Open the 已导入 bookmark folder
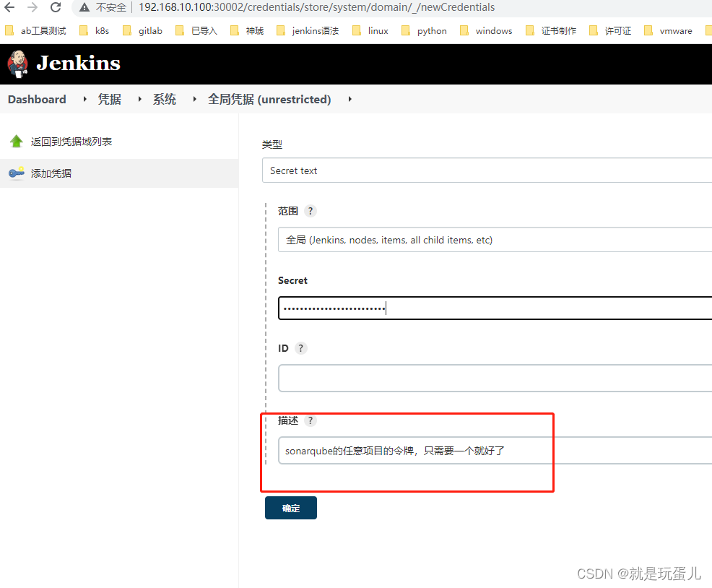The width and height of the screenshot is (712, 588). coord(196,30)
